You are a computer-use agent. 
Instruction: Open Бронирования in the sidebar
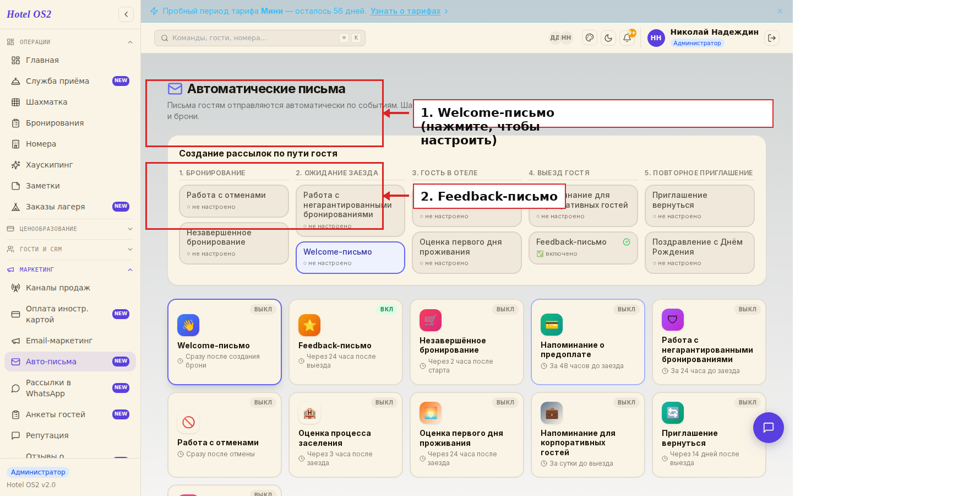click(x=70, y=123)
